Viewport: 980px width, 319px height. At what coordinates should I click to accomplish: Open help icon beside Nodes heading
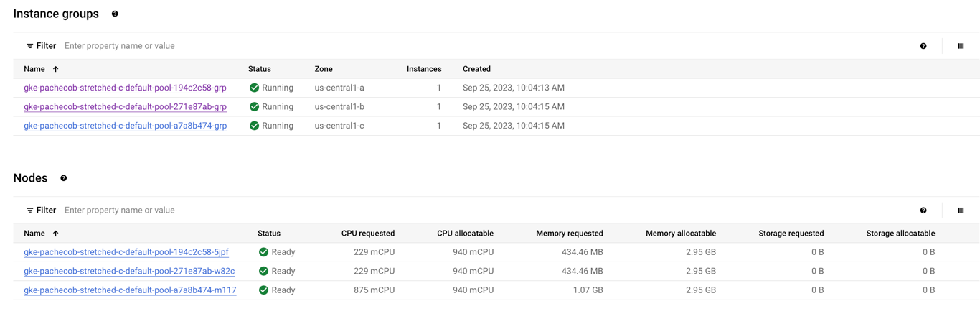point(64,178)
